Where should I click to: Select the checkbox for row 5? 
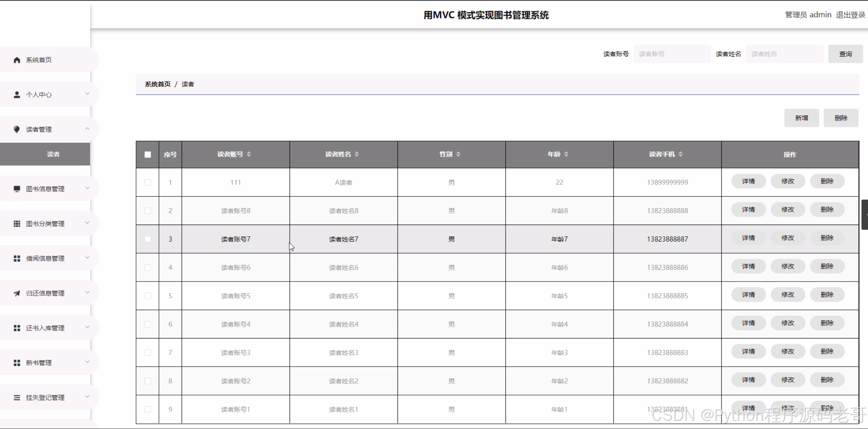coord(148,296)
